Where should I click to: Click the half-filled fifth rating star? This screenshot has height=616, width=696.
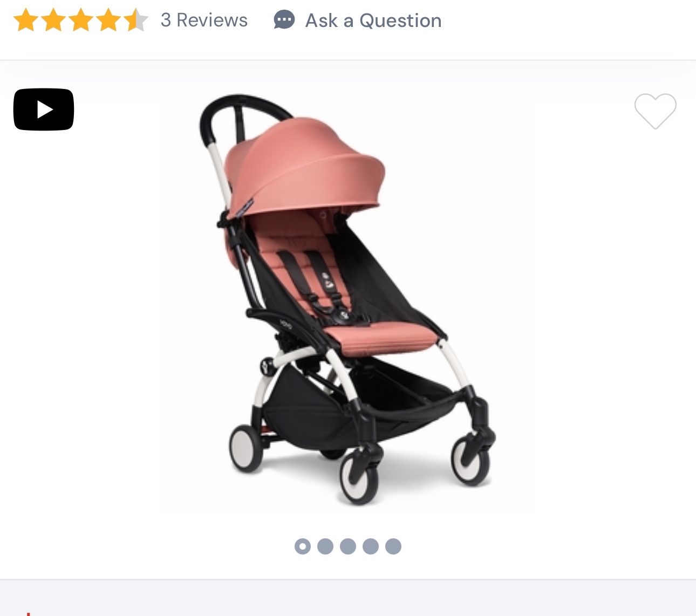[x=135, y=20]
